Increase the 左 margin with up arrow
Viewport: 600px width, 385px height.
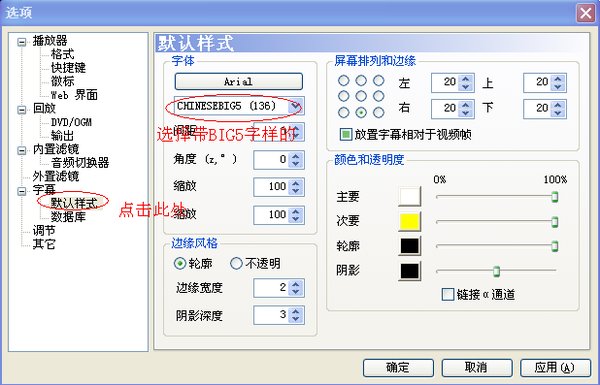coord(465,78)
